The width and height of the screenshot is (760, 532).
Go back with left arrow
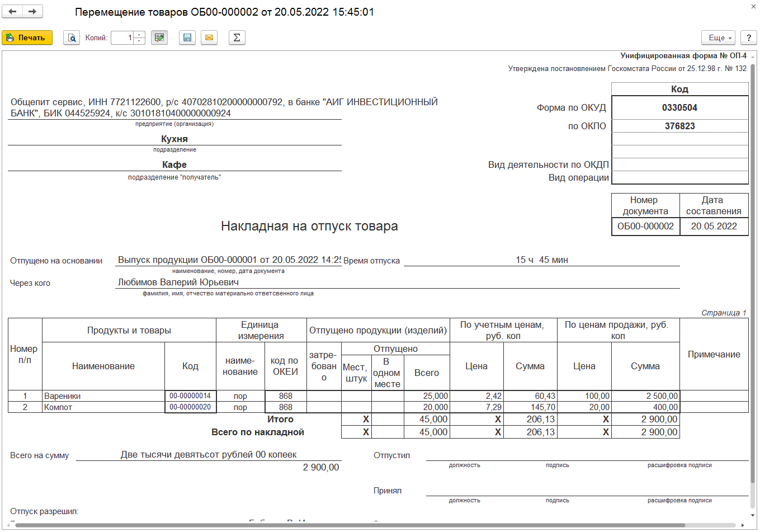tap(12, 11)
